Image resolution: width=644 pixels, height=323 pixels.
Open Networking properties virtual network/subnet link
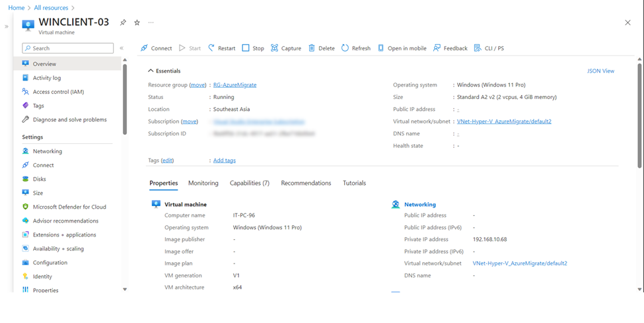tap(520, 264)
